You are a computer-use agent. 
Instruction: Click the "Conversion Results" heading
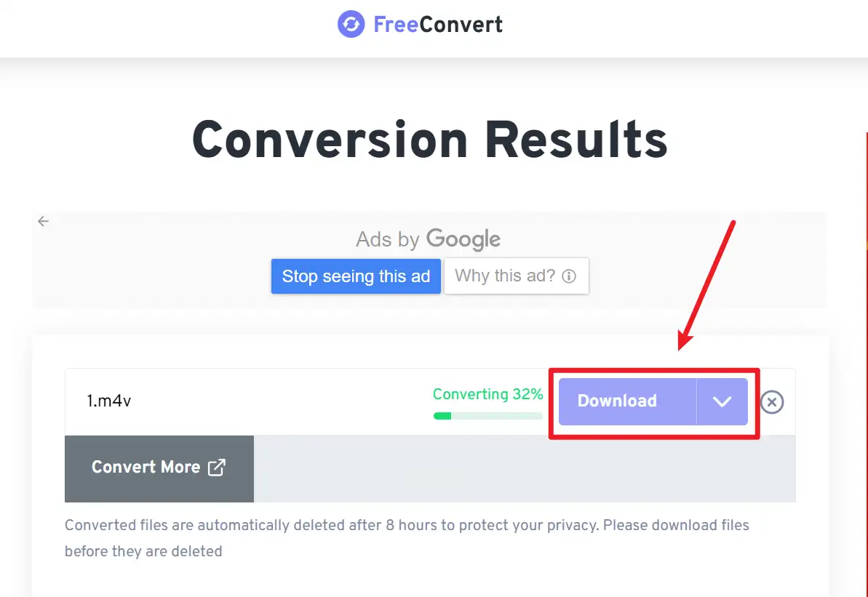pyautogui.click(x=430, y=139)
